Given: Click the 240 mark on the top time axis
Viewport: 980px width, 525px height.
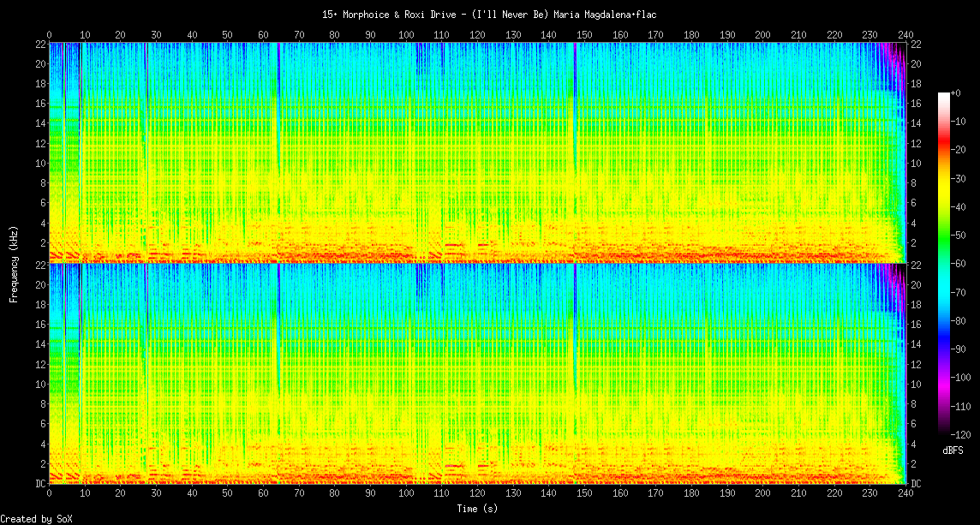Looking at the screenshot, I should 905,34.
